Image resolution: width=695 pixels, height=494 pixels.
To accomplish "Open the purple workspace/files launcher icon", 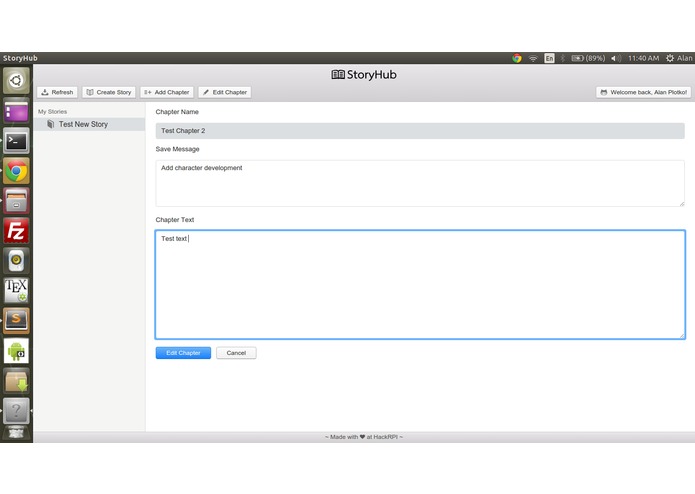I will pos(16,111).
